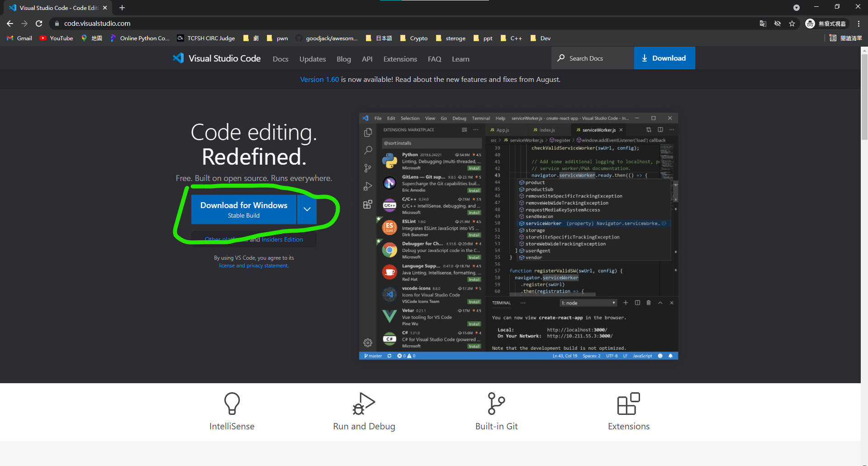
Task: Click the address bar showing code.visualstudio.com
Action: pos(403,24)
